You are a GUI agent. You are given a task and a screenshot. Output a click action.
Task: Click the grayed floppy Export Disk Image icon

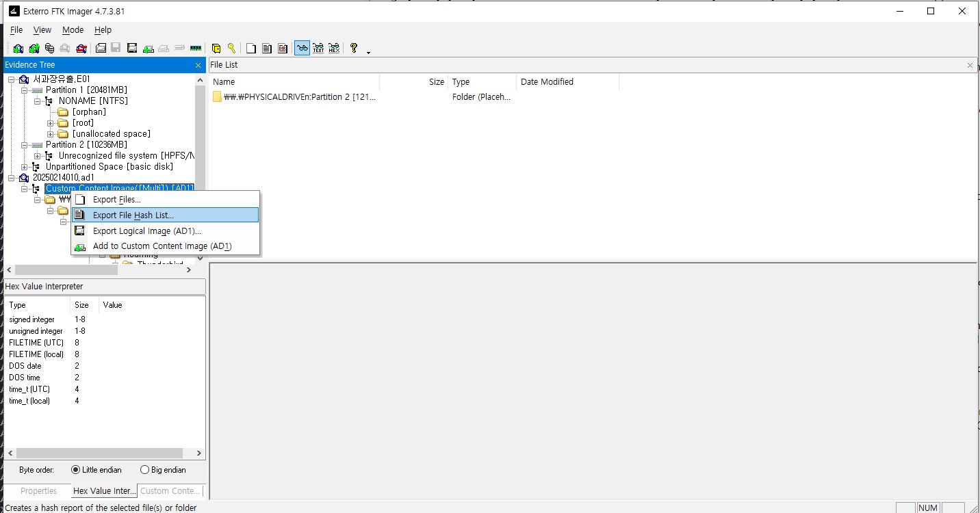116,48
